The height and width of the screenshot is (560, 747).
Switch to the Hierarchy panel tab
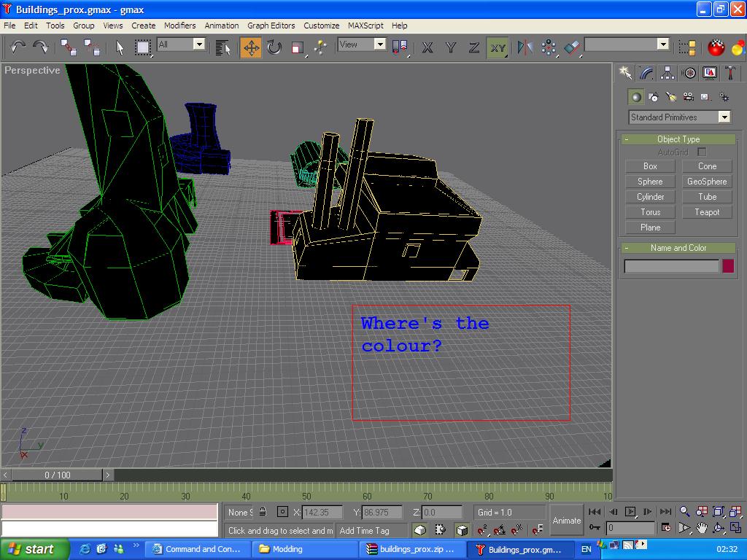667,73
